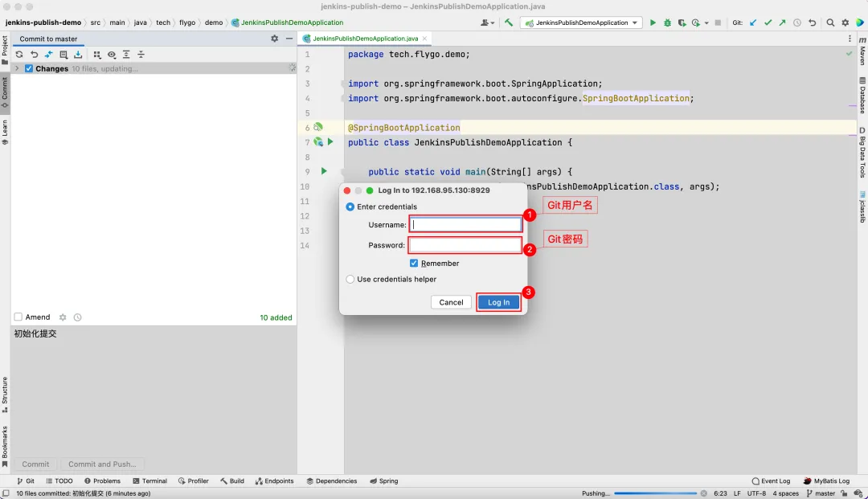Open Search Everywhere magnifier icon
868x499 pixels.
point(830,22)
